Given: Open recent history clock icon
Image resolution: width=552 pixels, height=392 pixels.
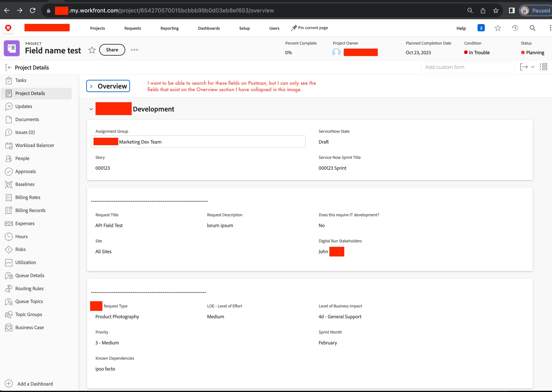Looking at the screenshot, I should (x=515, y=28).
